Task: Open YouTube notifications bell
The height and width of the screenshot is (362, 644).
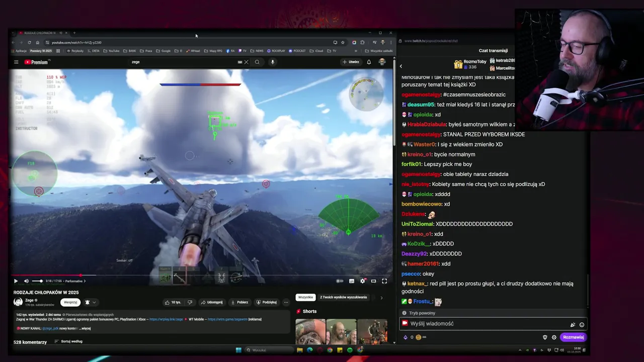Action: coord(369,62)
